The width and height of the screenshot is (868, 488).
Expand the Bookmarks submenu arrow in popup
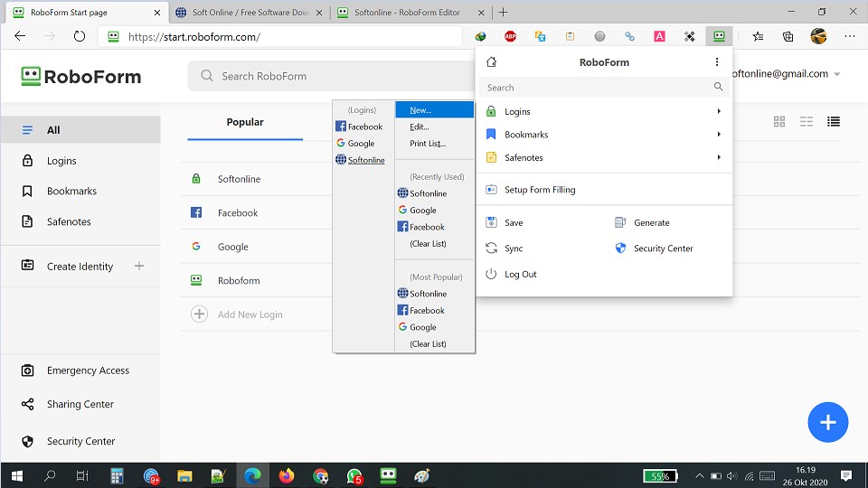pyautogui.click(x=719, y=135)
